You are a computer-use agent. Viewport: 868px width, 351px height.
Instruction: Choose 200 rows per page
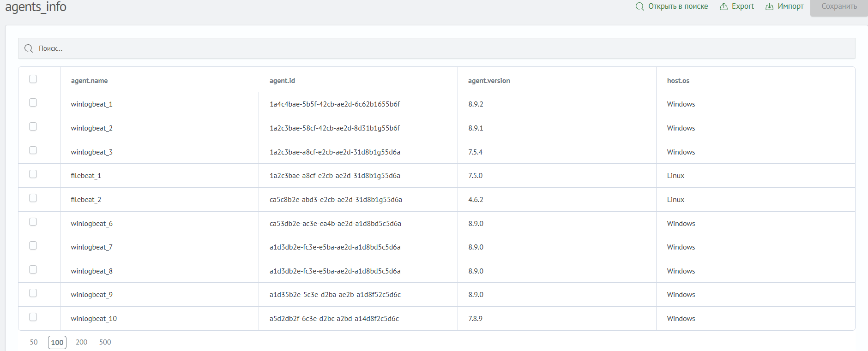81,342
